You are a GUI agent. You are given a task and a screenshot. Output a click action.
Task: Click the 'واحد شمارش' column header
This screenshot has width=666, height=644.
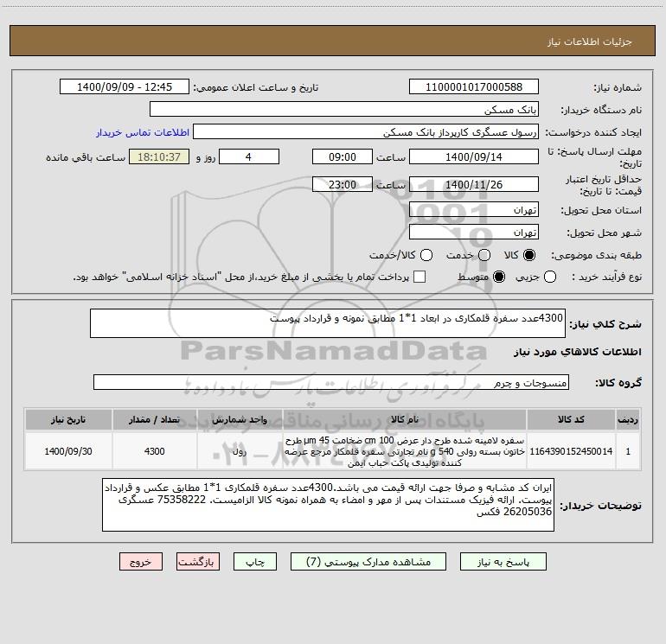[x=240, y=419]
